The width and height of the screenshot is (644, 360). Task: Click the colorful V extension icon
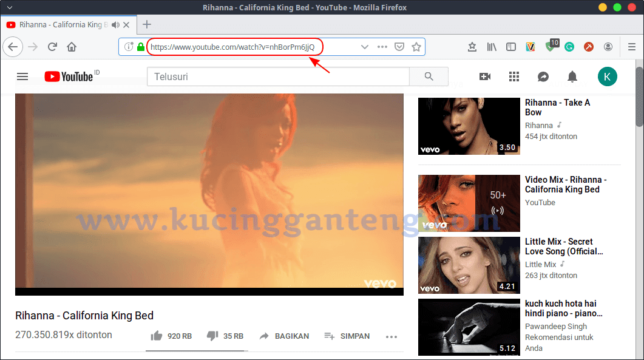click(530, 47)
